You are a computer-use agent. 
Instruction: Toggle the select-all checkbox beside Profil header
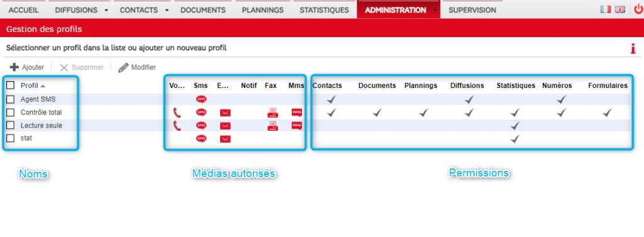(x=11, y=85)
